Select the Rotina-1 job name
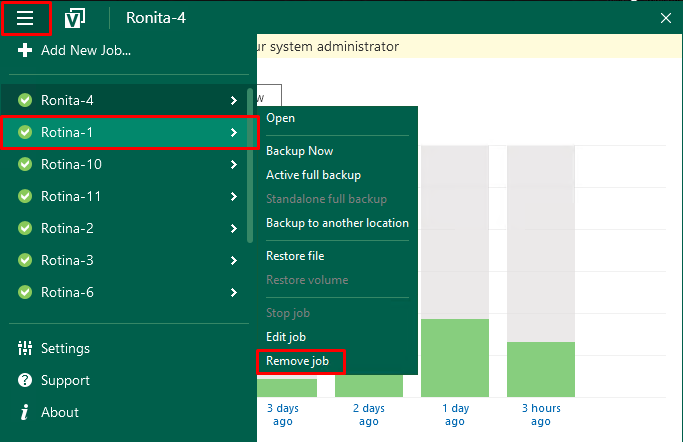683x442 pixels. pos(67,132)
